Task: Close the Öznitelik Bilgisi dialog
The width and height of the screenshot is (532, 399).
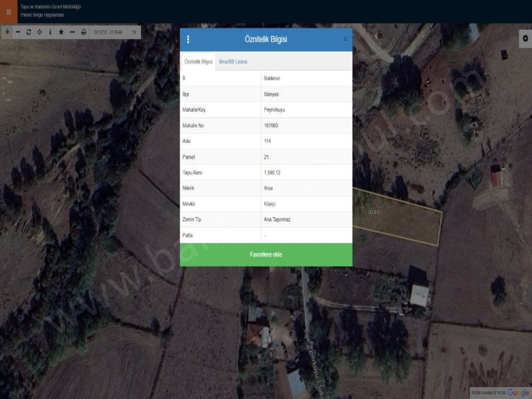Action: [345, 39]
